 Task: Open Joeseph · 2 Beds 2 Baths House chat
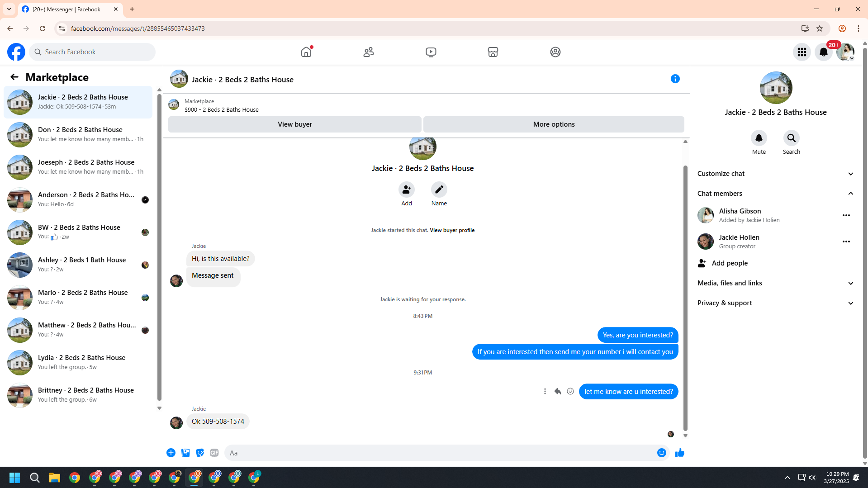point(78,167)
